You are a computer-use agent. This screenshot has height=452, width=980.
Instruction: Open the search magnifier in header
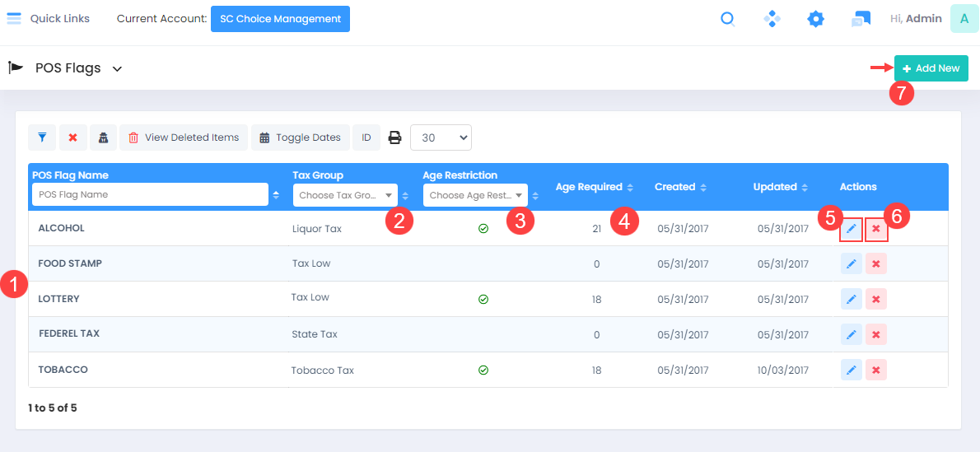point(727,19)
